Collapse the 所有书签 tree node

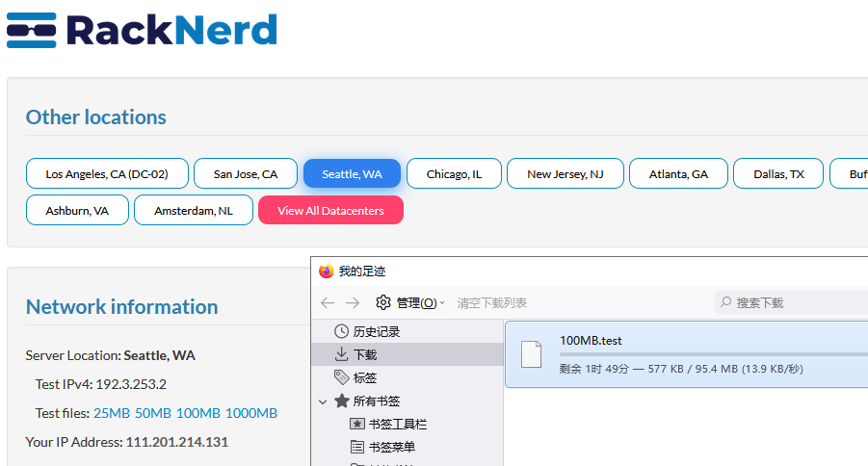(323, 401)
